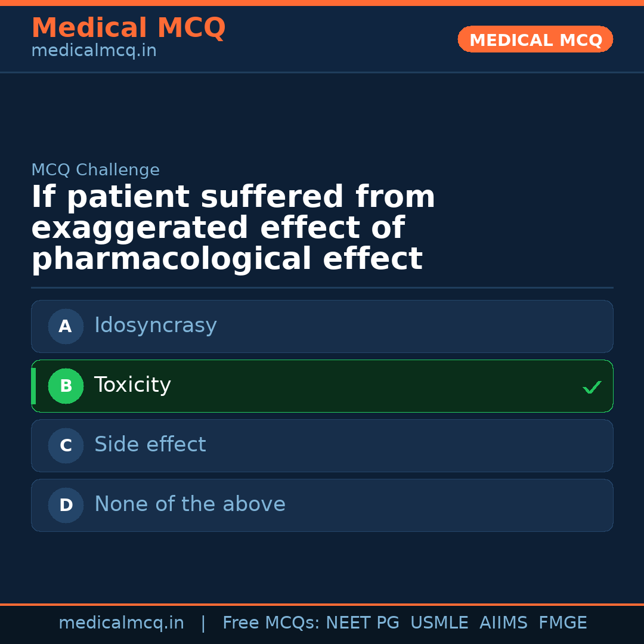Click the circular C badge icon
This screenshot has height=644, width=644.
[x=66, y=445]
